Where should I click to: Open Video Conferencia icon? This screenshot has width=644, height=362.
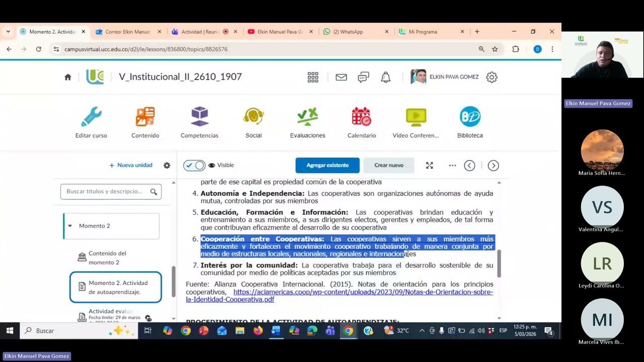click(x=416, y=117)
